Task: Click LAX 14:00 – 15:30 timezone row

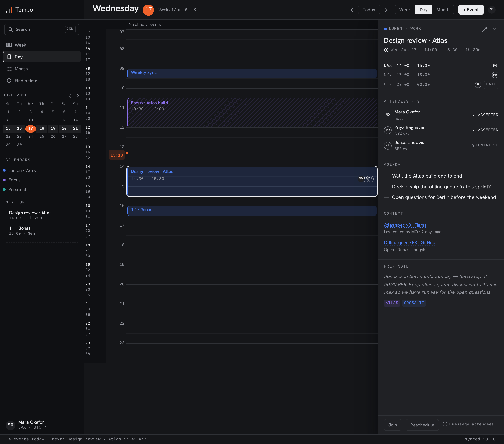Action: (441, 66)
